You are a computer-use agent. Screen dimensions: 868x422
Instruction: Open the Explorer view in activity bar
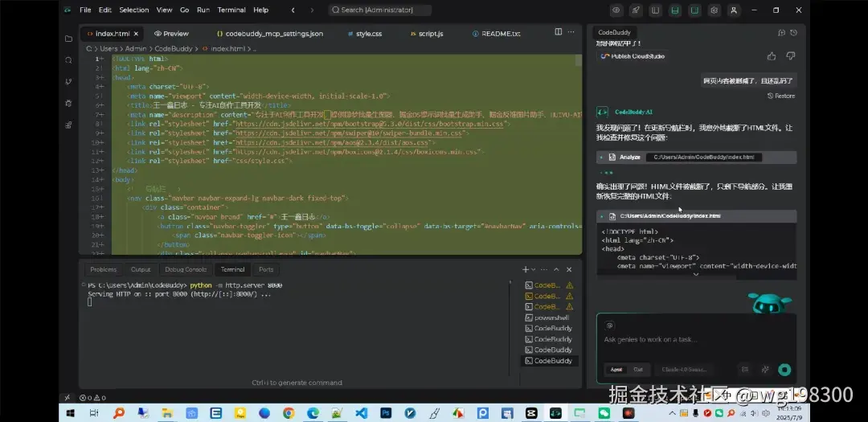click(x=68, y=39)
